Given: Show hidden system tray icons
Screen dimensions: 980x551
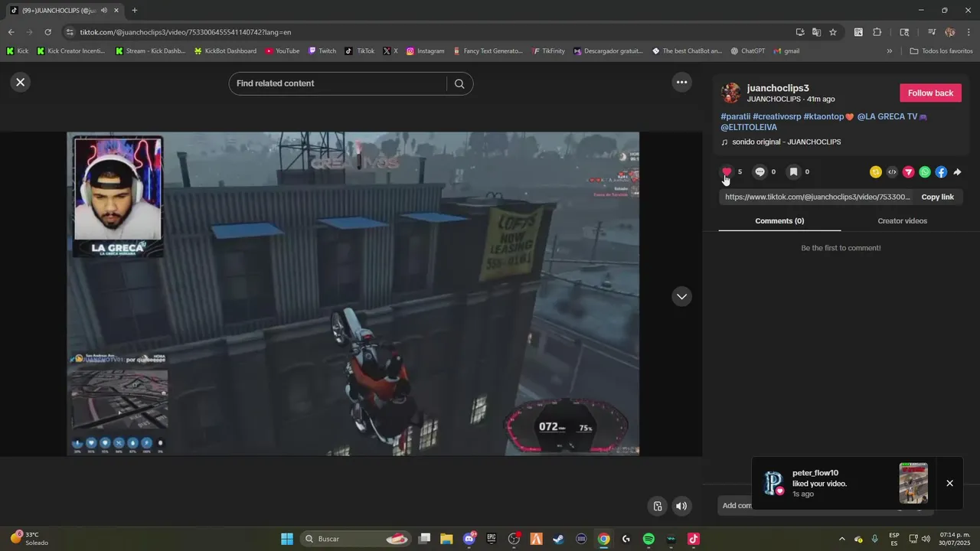Looking at the screenshot, I should (x=841, y=539).
